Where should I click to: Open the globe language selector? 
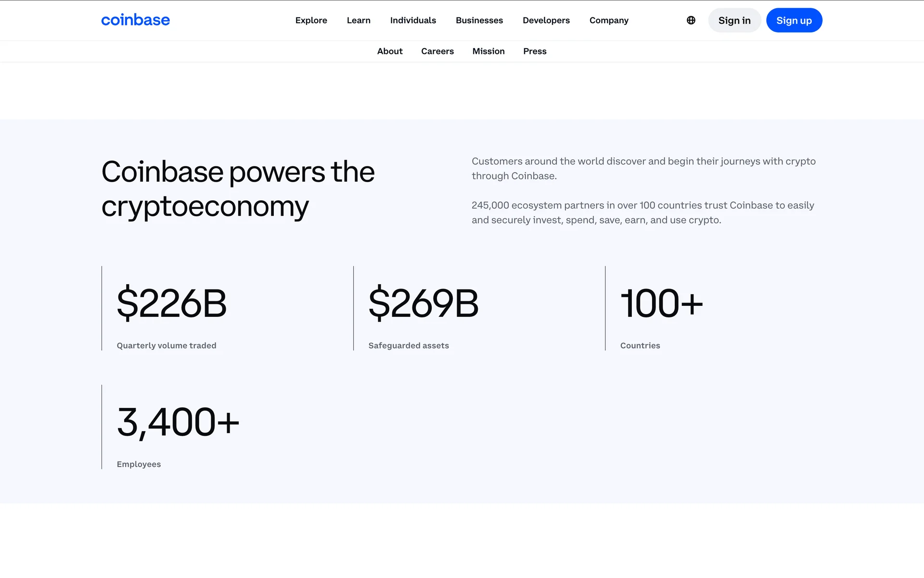tap(691, 20)
